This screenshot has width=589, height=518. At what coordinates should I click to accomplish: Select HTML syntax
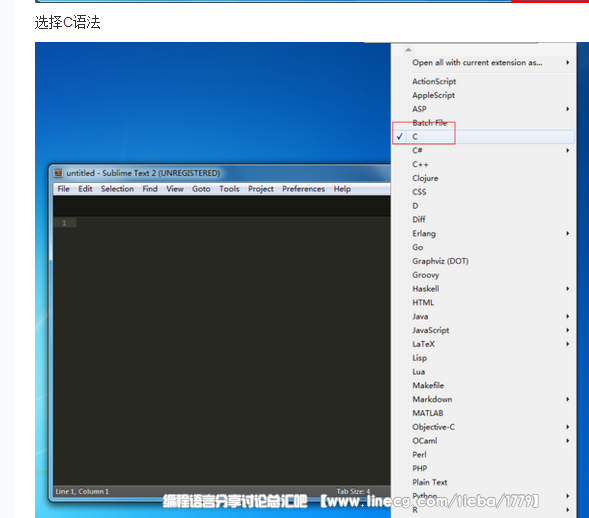click(483, 302)
